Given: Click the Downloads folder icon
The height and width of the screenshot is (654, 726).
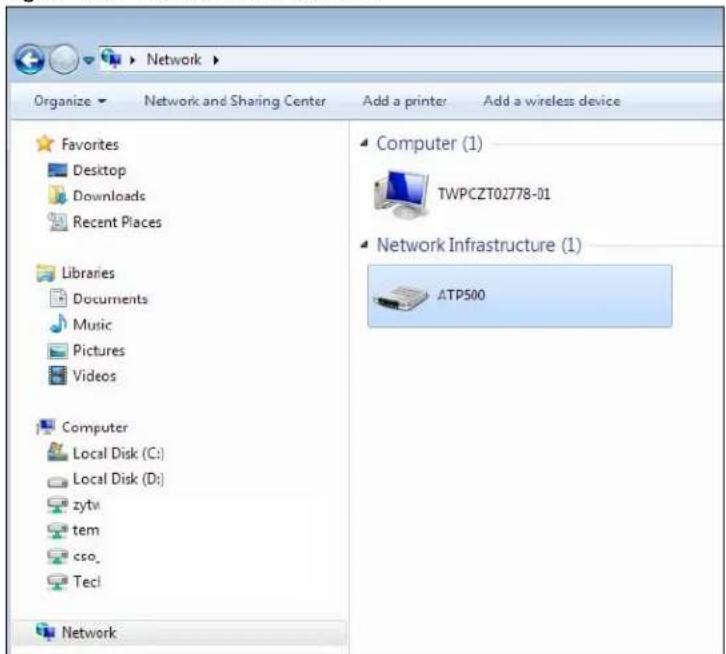Looking at the screenshot, I should [x=58, y=195].
